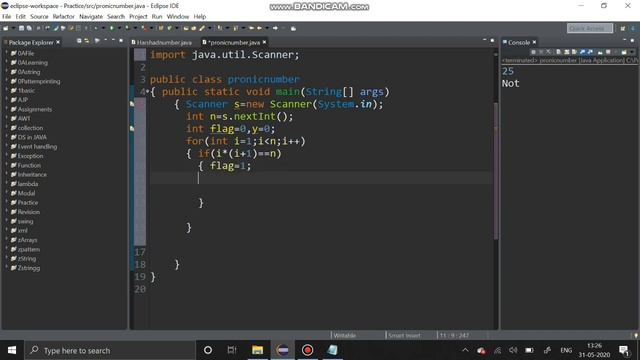Toggle Pin Editor in main toolbar
Screen dimensions: 640x360
[x=293, y=28]
